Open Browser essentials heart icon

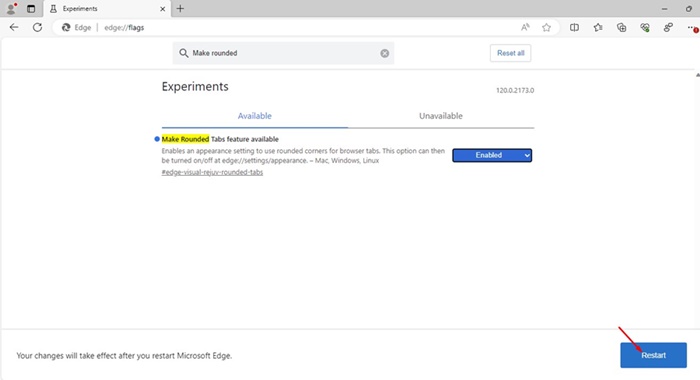click(x=645, y=28)
